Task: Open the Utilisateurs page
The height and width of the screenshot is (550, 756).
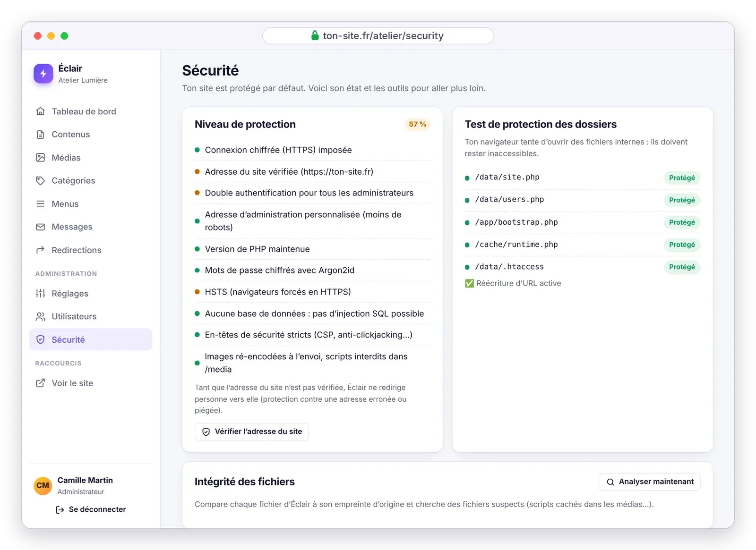Action: pyautogui.click(x=91, y=316)
